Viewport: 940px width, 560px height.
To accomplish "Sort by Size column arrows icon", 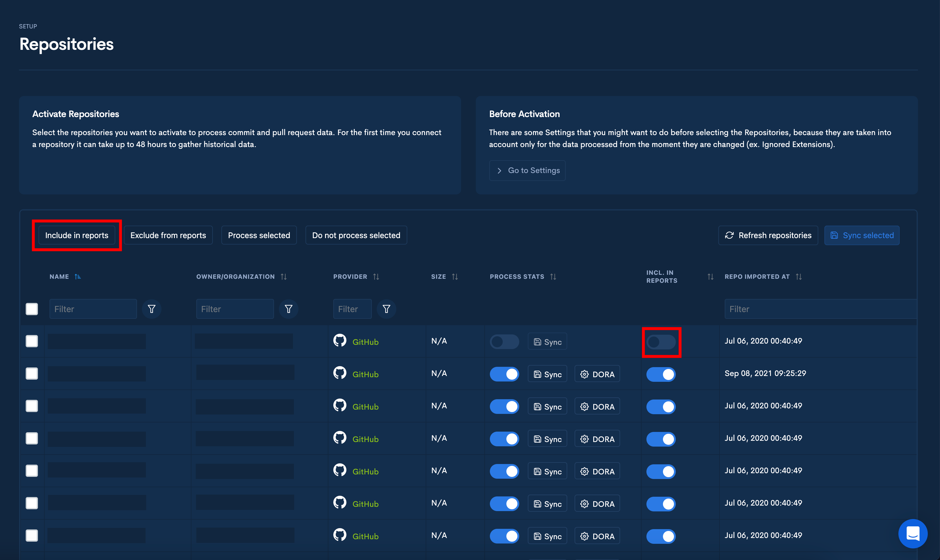I will pyautogui.click(x=455, y=277).
